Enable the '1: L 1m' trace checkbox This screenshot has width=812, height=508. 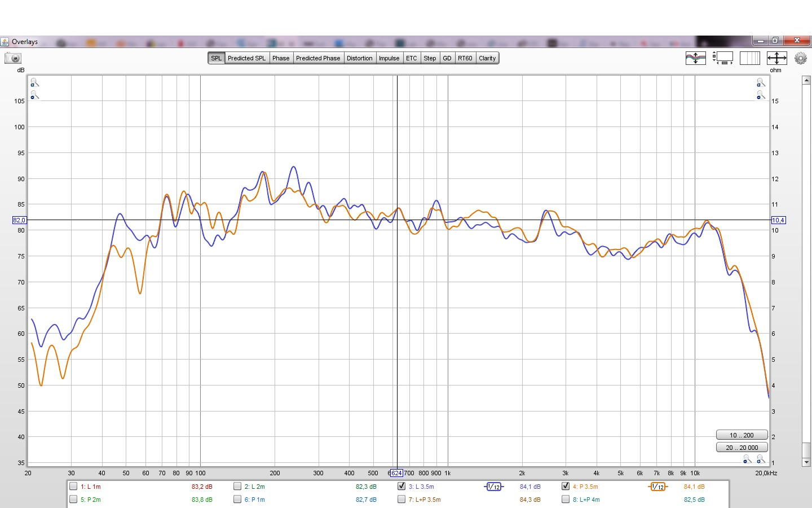click(73, 486)
